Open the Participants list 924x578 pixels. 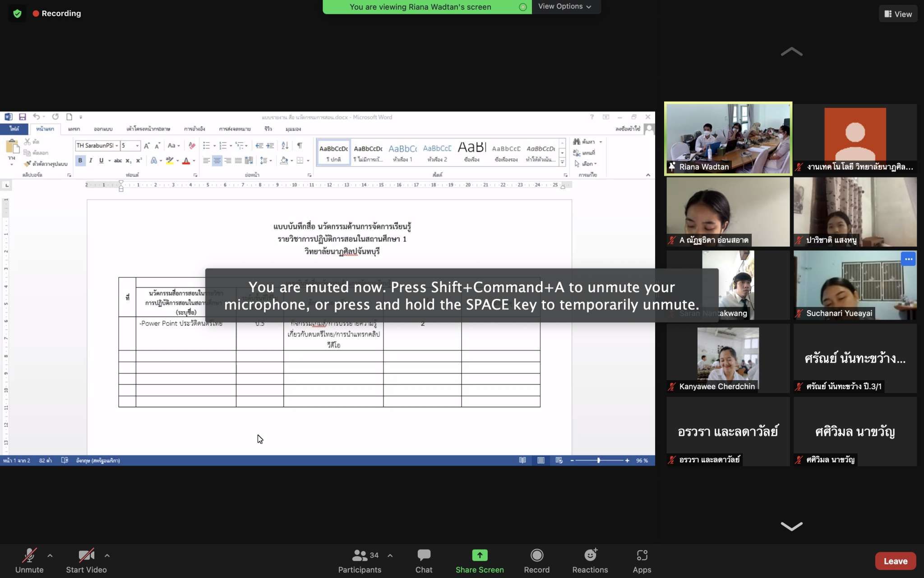360,561
